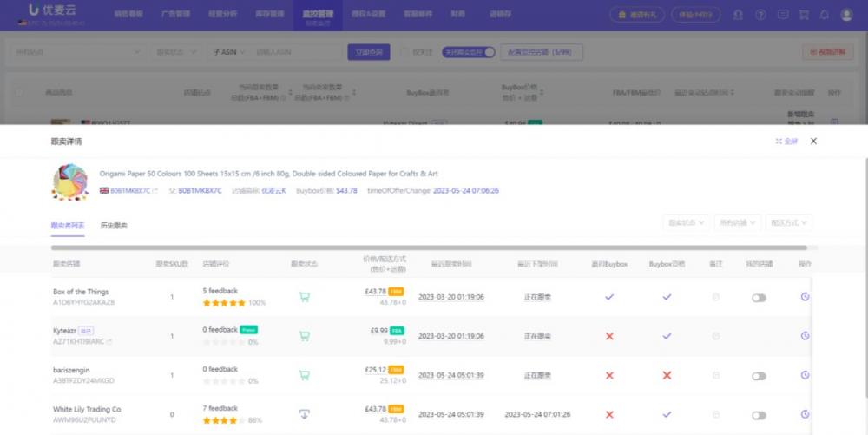Viewport: 868px width, 435px height.
Task: Toggle the monitoring switch in background filter bar
Action: pos(469,52)
